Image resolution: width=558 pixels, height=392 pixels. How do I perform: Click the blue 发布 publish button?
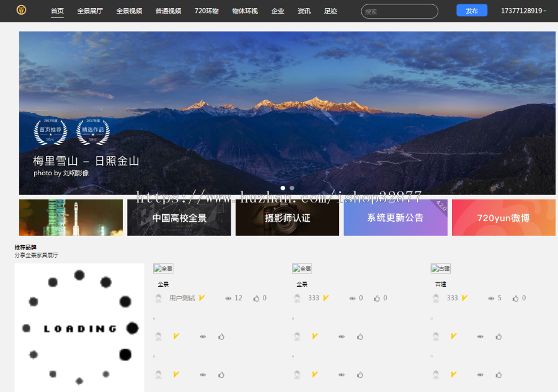pyautogui.click(x=472, y=11)
